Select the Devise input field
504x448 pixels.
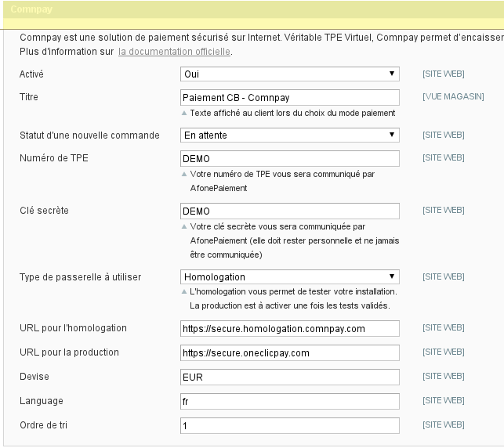pyautogui.click(x=289, y=377)
